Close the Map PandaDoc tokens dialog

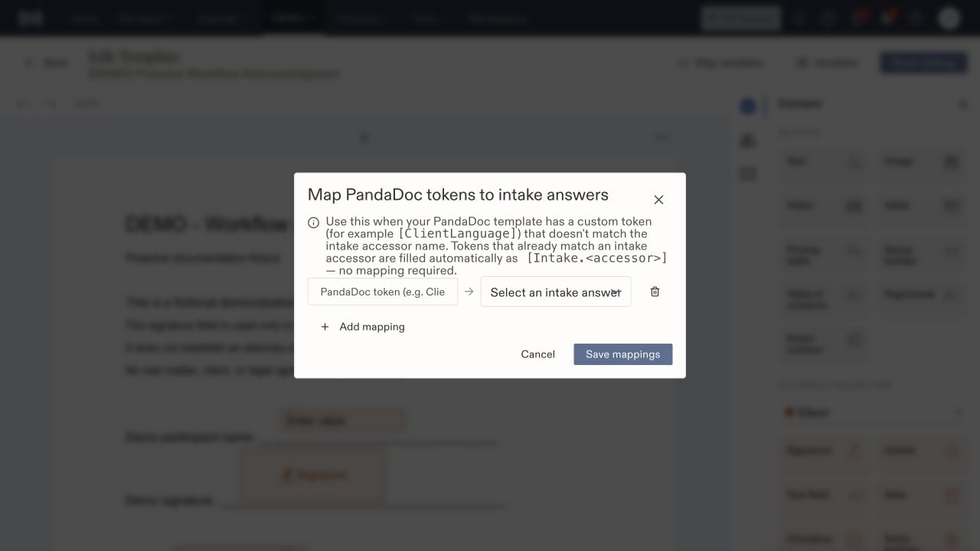(658, 200)
